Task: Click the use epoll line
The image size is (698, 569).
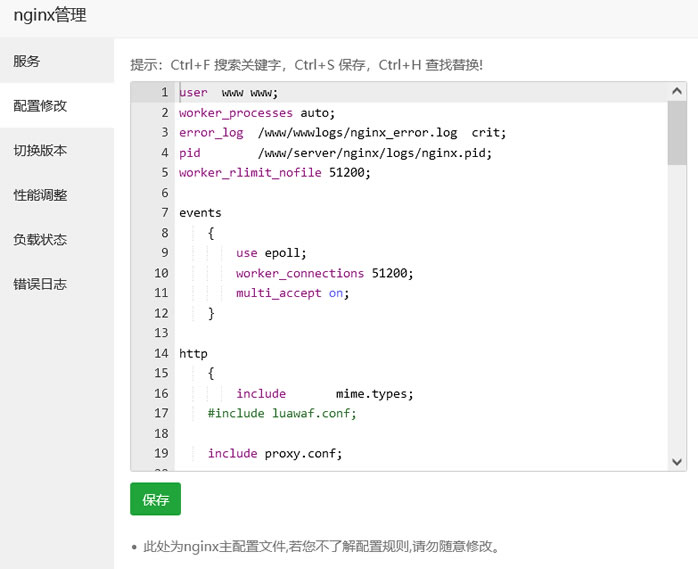Action: tap(271, 253)
